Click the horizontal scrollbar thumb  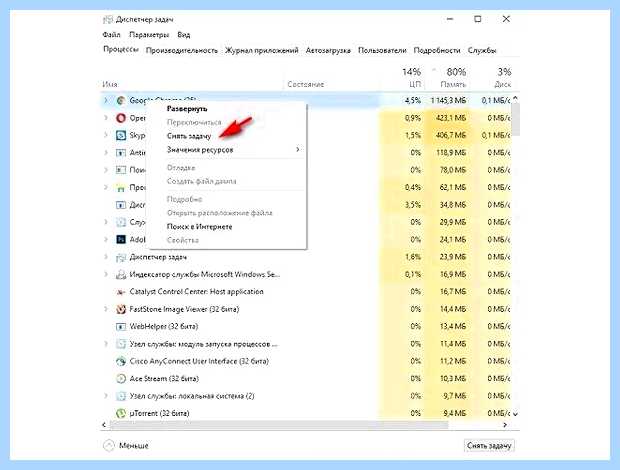point(279,425)
